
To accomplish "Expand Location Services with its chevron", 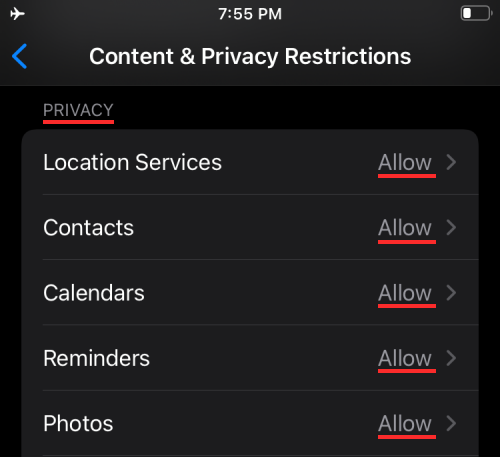I will pyautogui.click(x=451, y=162).
